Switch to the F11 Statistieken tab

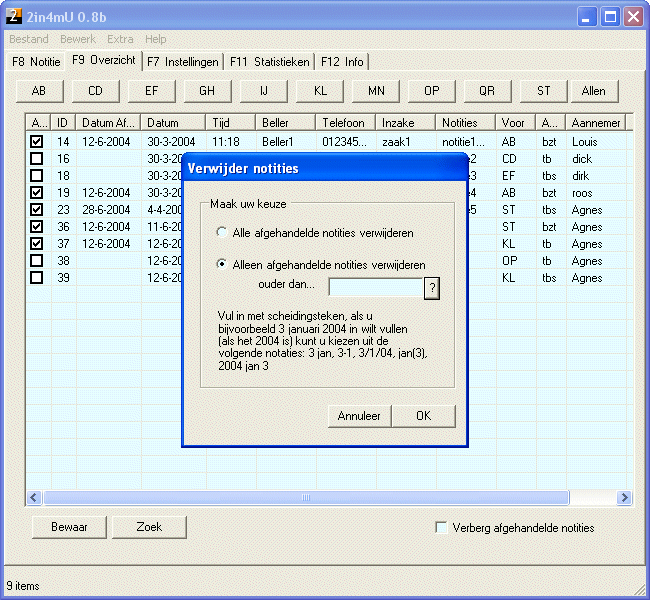pos(269,62)
